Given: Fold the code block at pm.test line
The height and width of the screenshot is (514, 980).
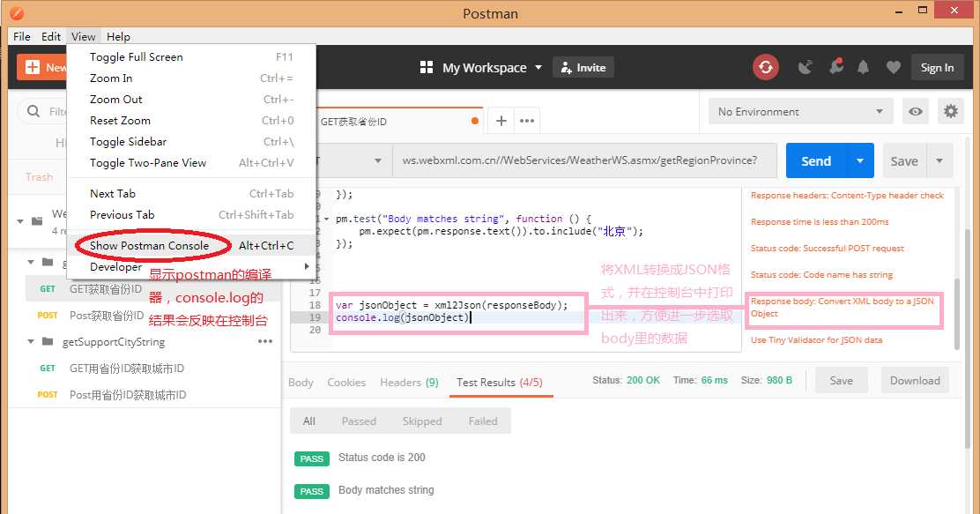Looking at the screenshot, I should click(x=327, y=219).
